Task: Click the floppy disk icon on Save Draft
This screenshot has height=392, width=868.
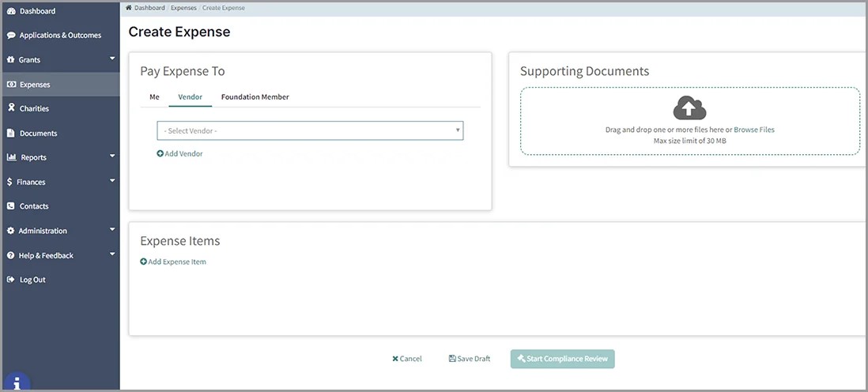Action: (452, 359)
